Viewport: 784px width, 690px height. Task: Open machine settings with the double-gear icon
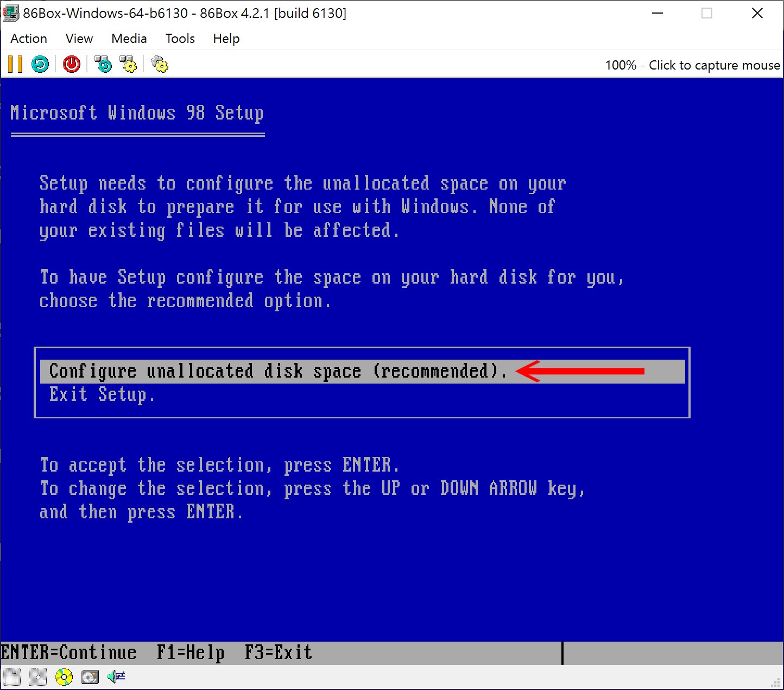point(160,65)
